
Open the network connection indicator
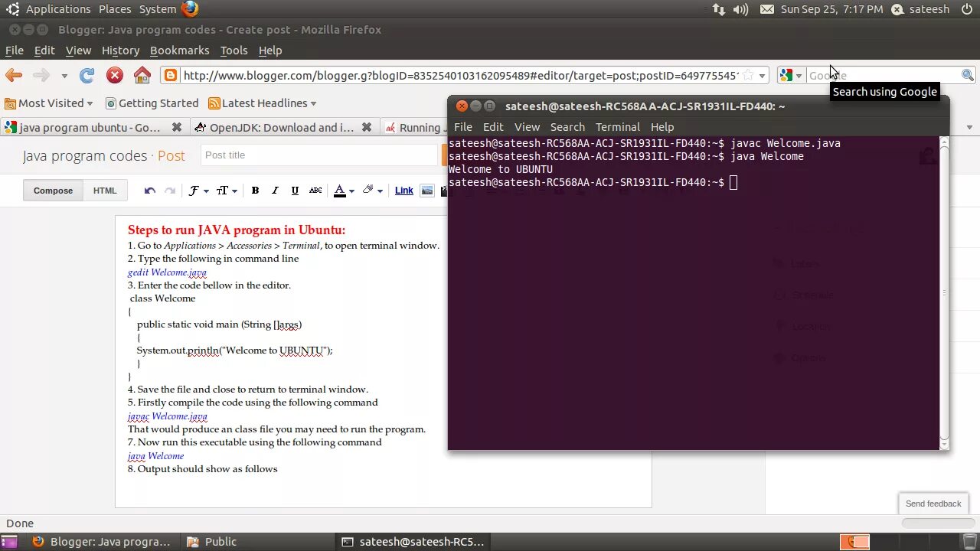coord(718,9)
